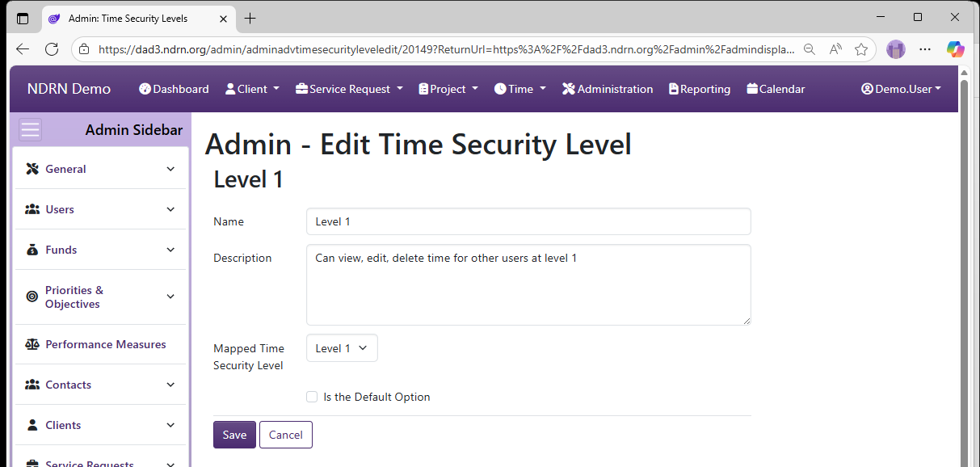
Task: Click the Funds money bag icon
Action: click(x=32, y=250)
